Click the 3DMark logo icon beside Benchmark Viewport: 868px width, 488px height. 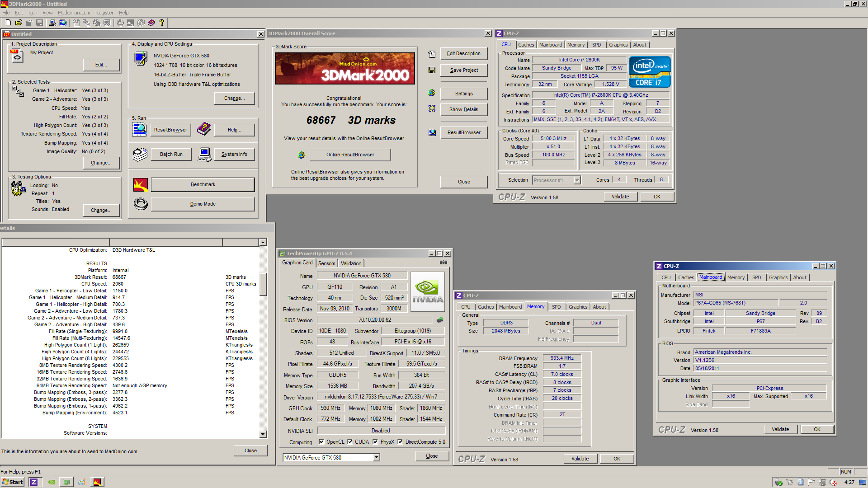[141, 184]
